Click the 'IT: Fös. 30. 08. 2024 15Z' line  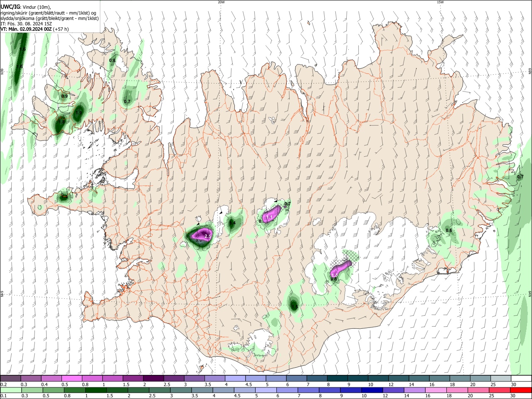click(26, 24)
